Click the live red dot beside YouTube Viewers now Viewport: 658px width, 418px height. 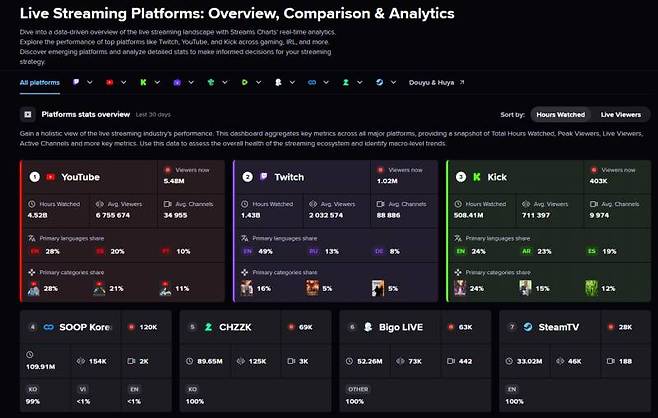click(x=167, y=170)
